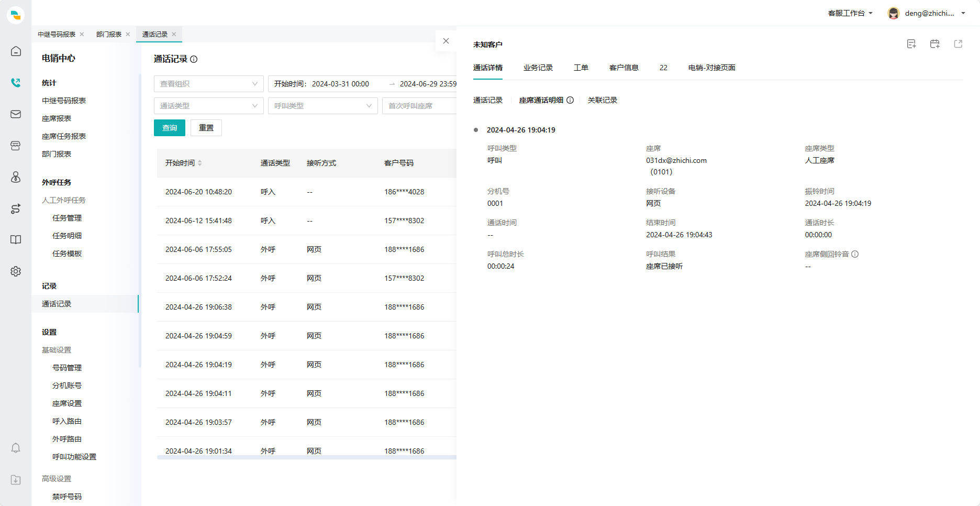Select the 通话详情 tab
This screenshot has height=506, width=980.
click(x=488, y=68)
